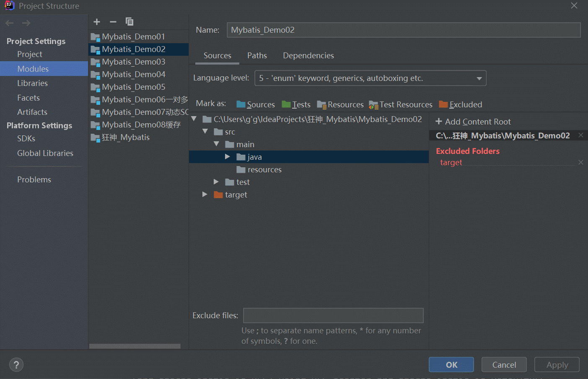Open the Language level dropdown
Screen dimensions: 588x379
pyautogui.click(x=370, y=78)
